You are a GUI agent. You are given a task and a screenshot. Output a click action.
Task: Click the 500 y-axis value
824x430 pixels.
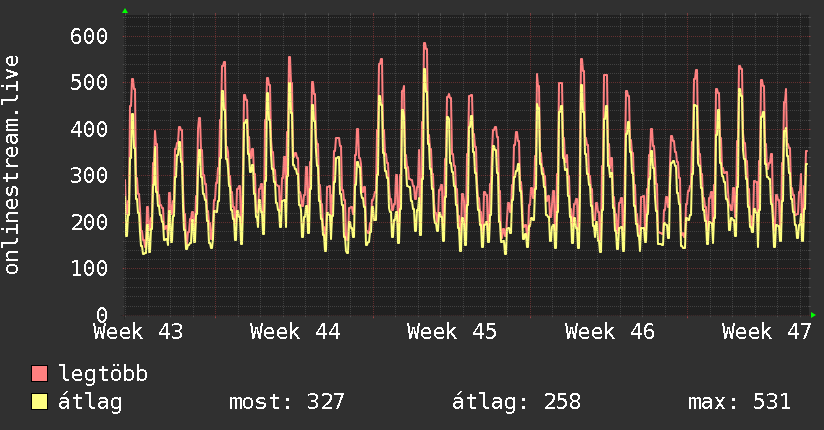click(89, 83)
